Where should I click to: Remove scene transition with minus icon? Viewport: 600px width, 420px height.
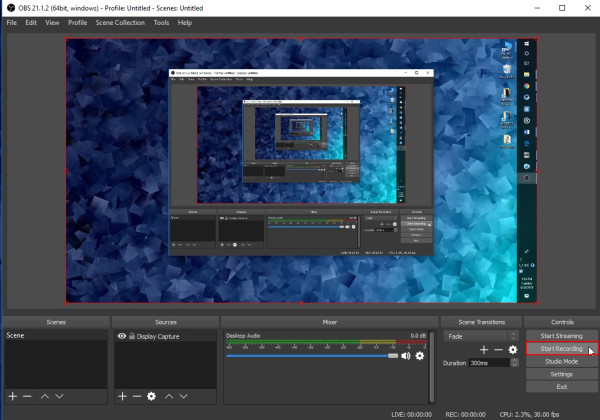tap(498, 350)
